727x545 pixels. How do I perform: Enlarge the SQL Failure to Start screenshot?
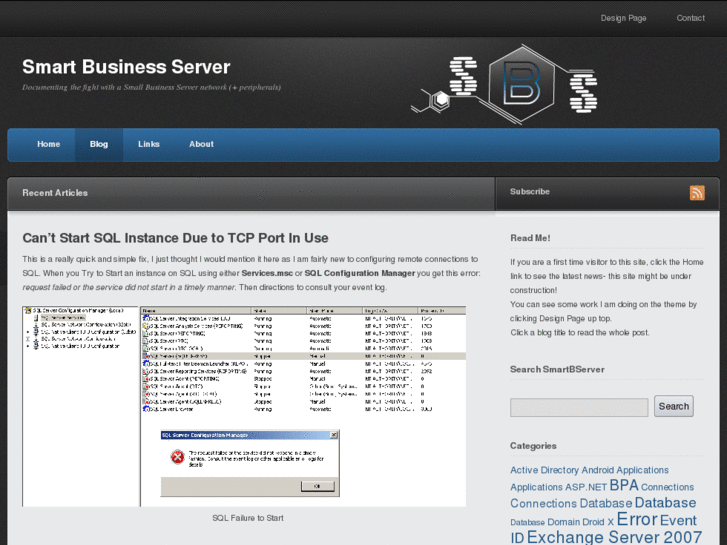point(244,406)
